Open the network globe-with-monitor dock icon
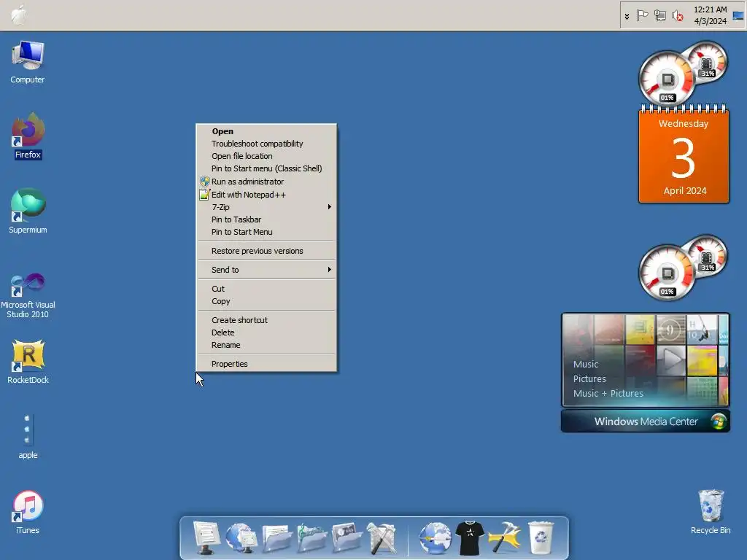The width and height of the screenshot is (747, 560). point(241,538)
